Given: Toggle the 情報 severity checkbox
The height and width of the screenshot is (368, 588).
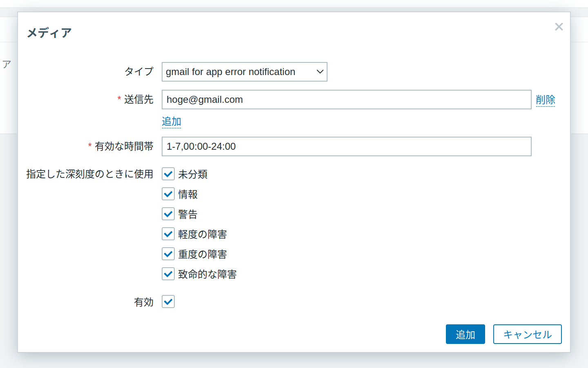Looking at the screenshot, I should [168, 194].
